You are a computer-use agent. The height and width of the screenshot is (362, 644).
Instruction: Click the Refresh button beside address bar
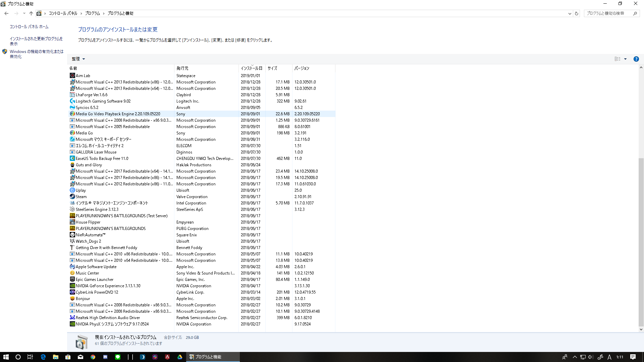point(577,13)
